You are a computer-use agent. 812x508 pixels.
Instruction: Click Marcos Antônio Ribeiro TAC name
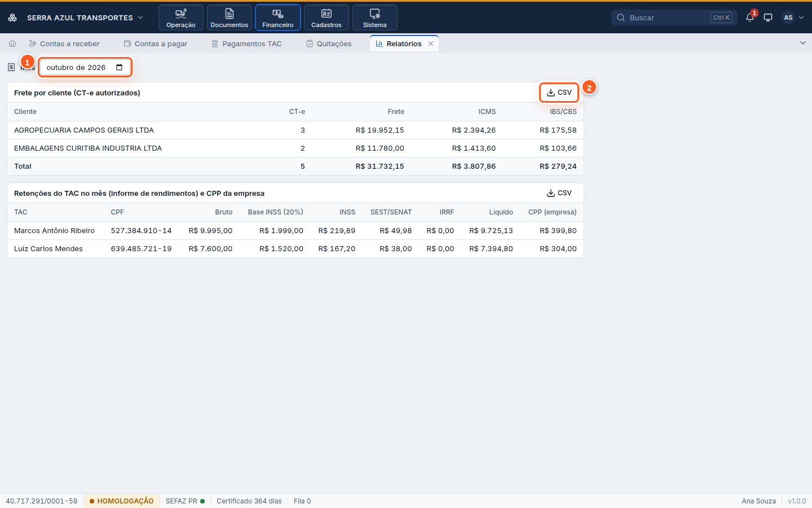click(x=54, y=230)
